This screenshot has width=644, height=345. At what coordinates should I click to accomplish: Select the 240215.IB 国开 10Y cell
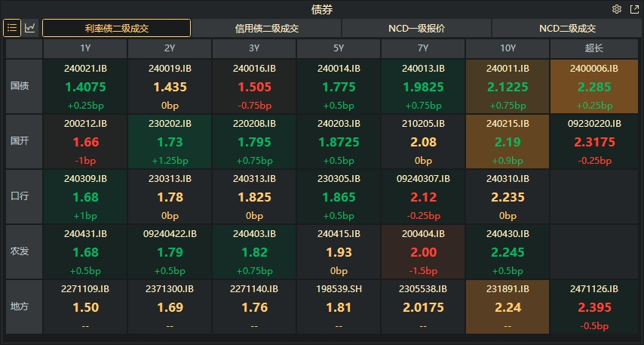tap(508, 141)
